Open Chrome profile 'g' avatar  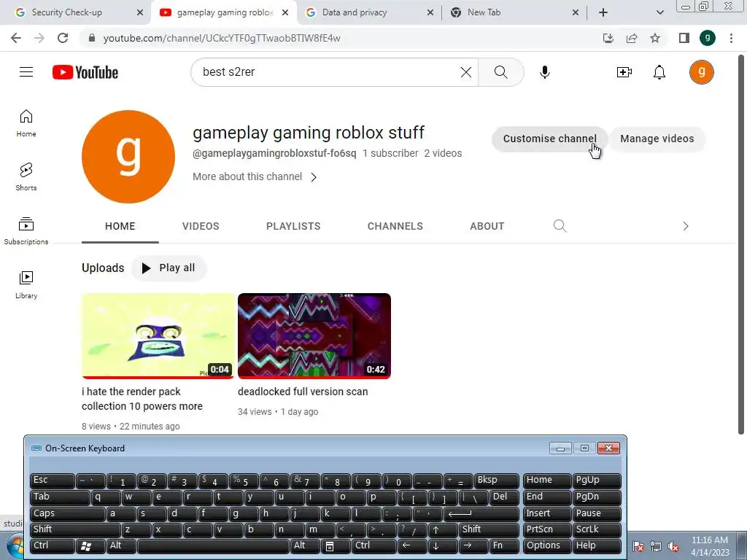point(708,38)
